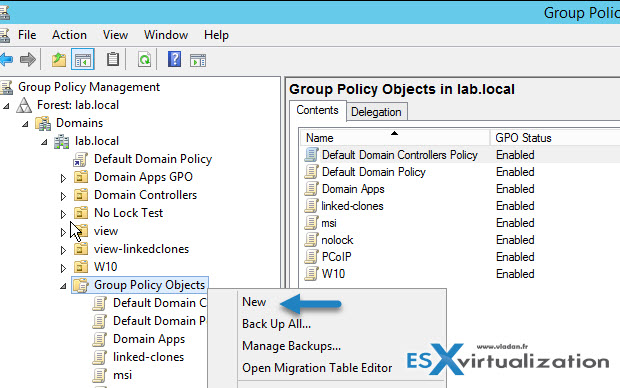Expand the Domain Controllers node
Screen dimensions: 620x388
coord(63,196)
